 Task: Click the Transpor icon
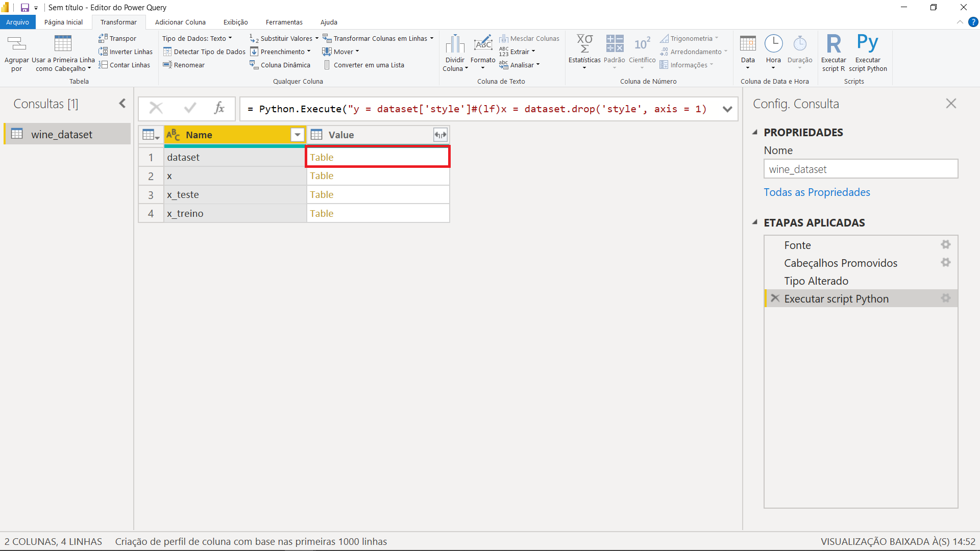104,38
